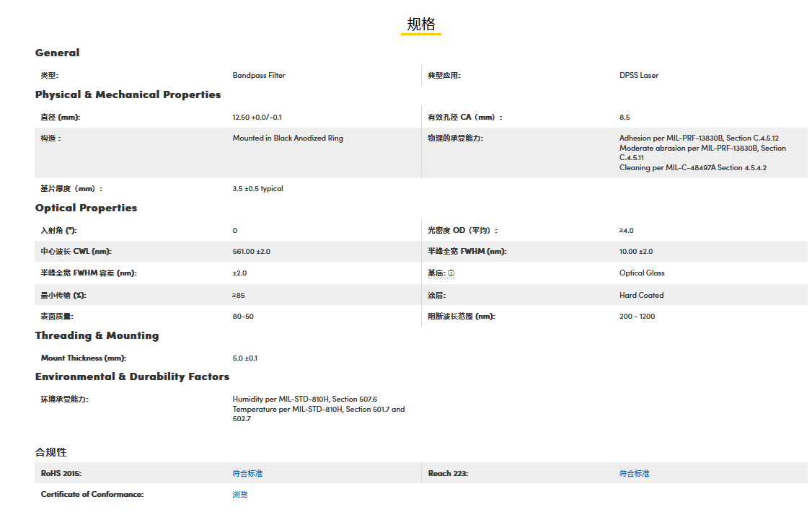
Task: Click the Bandpass Filter type value
Action: 259,75
